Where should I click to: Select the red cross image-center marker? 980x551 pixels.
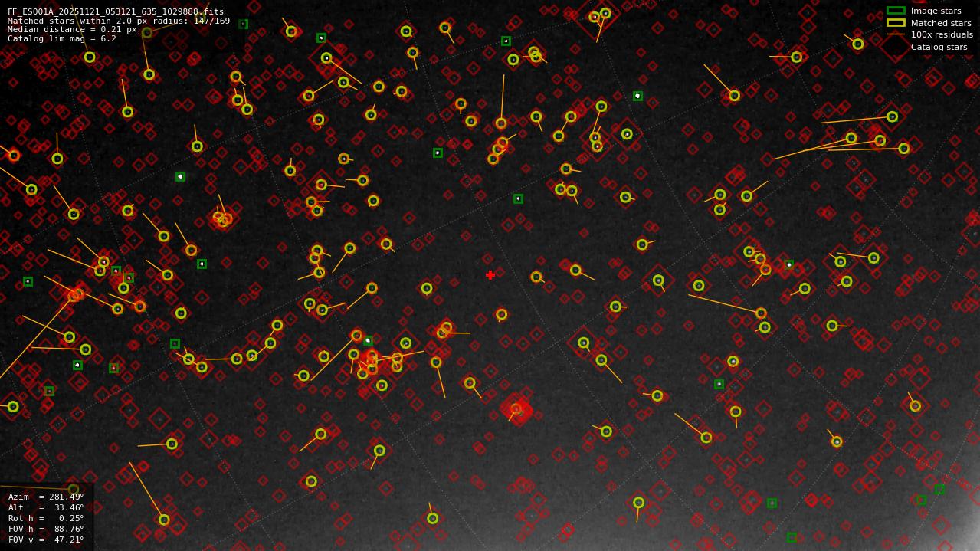click(x=490, y=275)
